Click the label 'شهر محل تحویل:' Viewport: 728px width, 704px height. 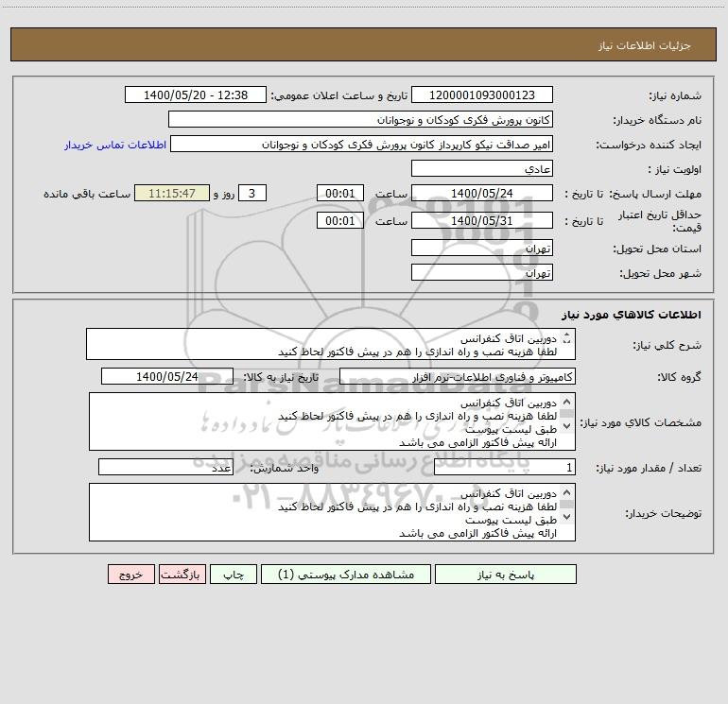point(660,273)
